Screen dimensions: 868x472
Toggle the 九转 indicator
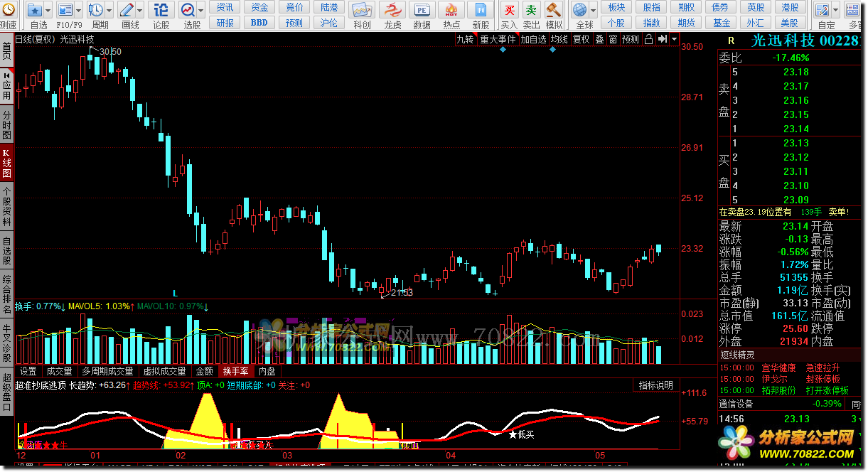466,39
